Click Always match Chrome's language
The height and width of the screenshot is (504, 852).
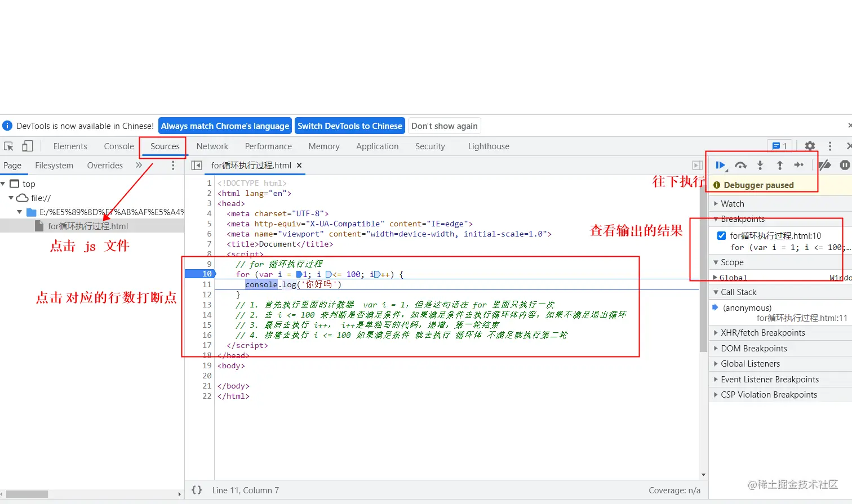[225, 126]
